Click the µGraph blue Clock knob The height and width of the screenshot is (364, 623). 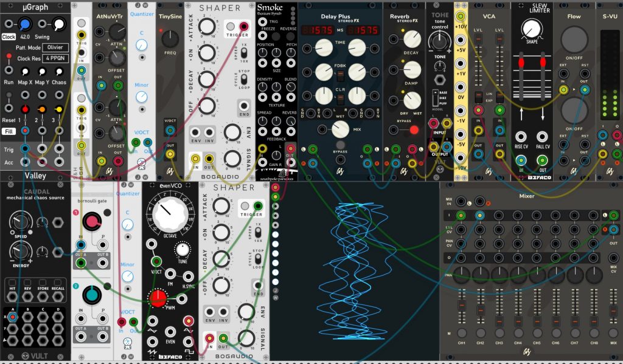25,24
